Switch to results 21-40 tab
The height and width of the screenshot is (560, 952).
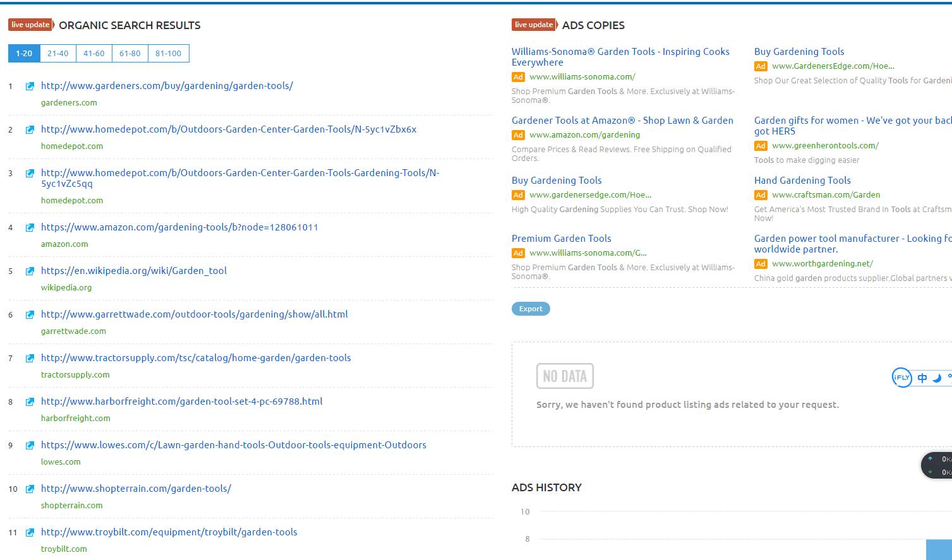click(x=58, y=54)
